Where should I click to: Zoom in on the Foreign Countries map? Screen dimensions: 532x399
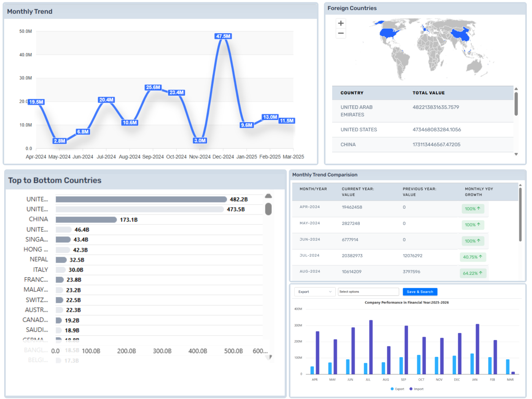[x=341, y=23]
